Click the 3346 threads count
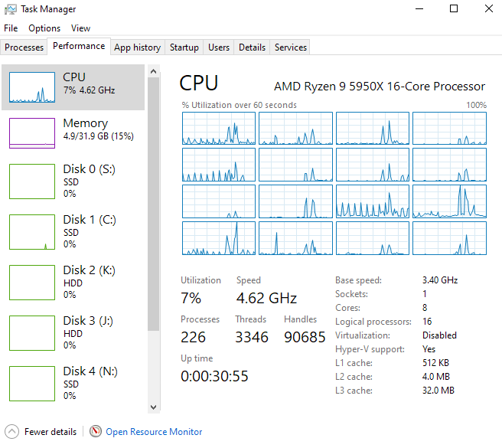 coord(252,337)
